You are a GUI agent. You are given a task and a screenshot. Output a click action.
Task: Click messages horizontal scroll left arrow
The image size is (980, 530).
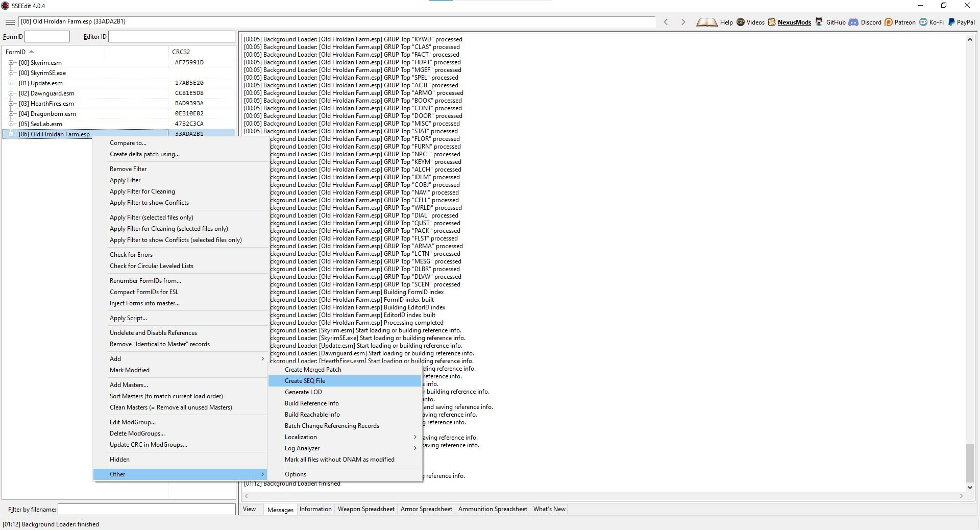click(246, 496)
